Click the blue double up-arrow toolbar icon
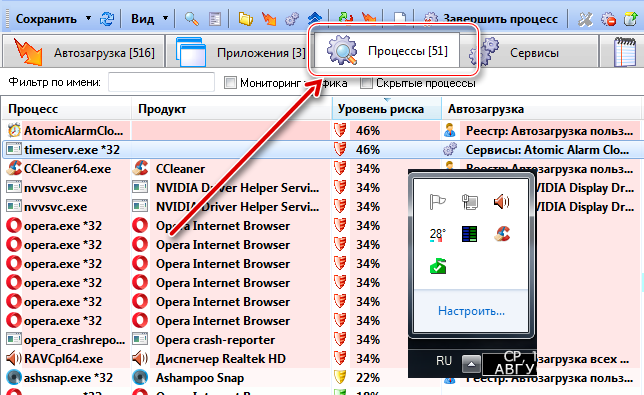 click(315, 18)
